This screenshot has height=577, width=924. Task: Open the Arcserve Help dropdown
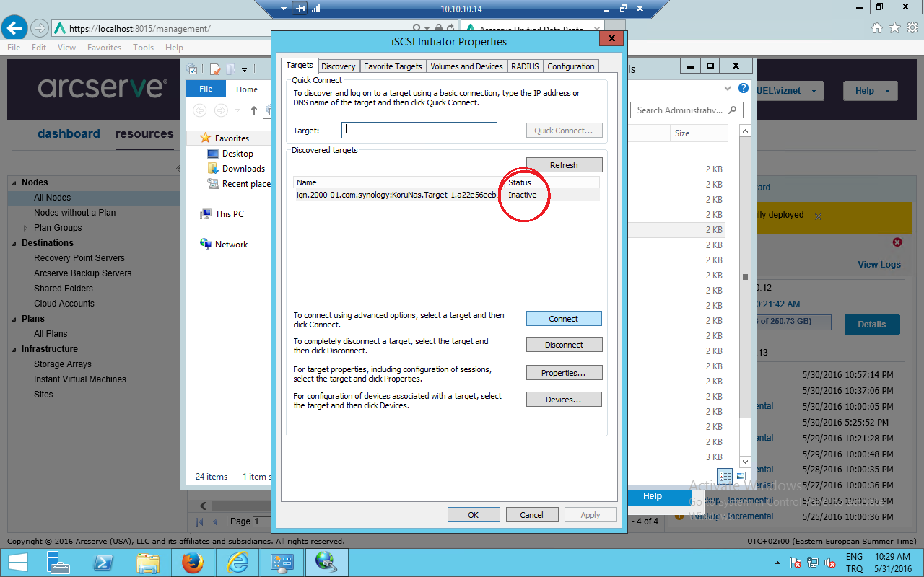[x=870, y=91]
